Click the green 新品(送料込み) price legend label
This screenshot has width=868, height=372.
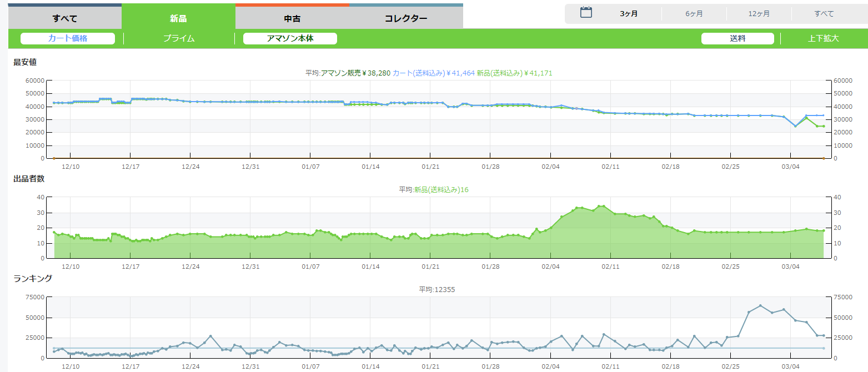coord(514,73)
